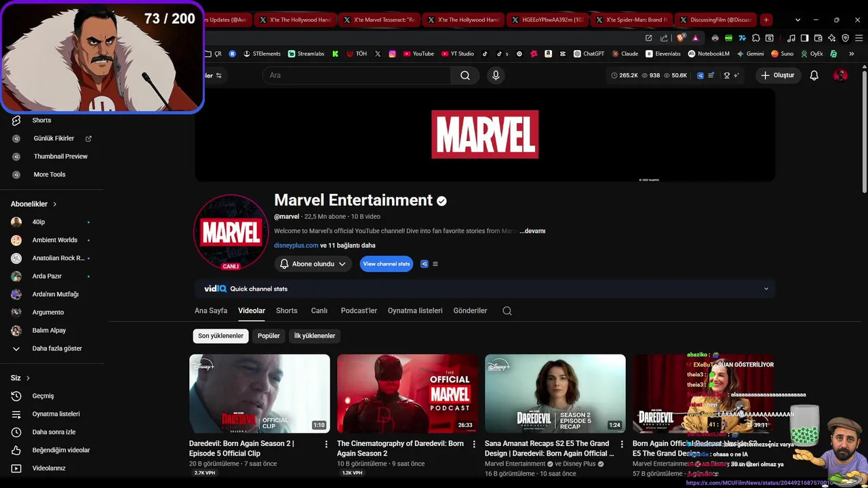Show hidden bookmarks overflow chevron
Image resolution: width=868 pixels, height=488 pixels.
(852, 54)
